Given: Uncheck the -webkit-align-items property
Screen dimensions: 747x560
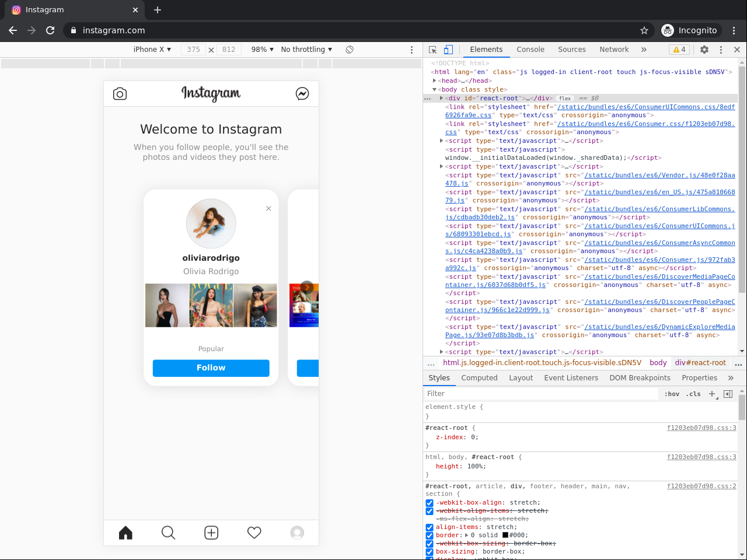Looking at the screenshot, I should tap(430, 511).
